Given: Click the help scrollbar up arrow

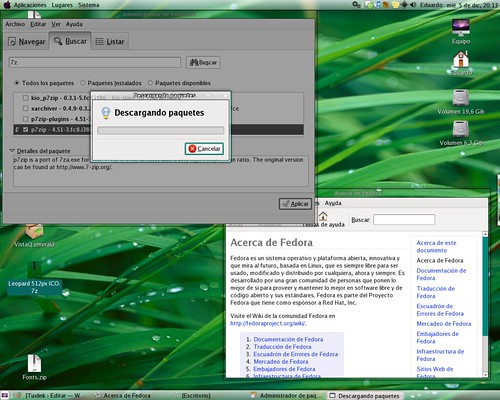Looking at the screenshot, I should tap(485, 234).
